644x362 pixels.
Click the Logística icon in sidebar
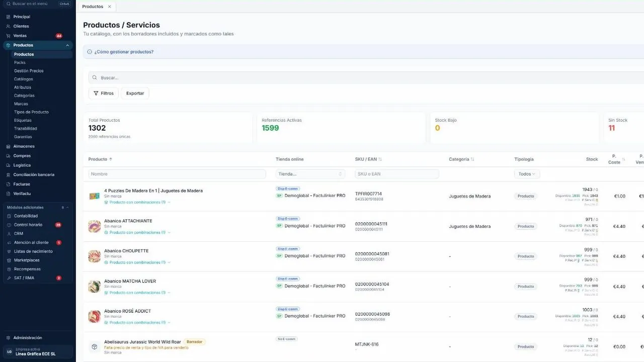click(x=8, y=165)
